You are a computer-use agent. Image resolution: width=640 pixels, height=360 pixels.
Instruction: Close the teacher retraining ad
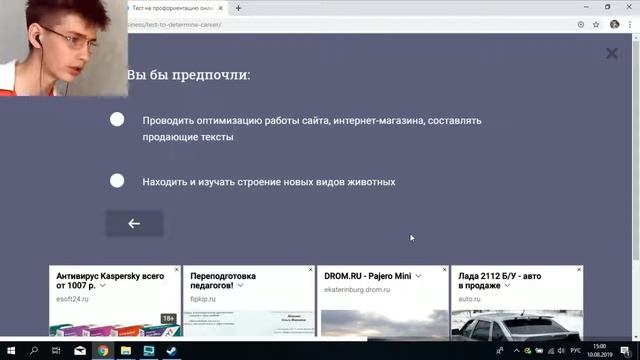(x=310, y=270)
